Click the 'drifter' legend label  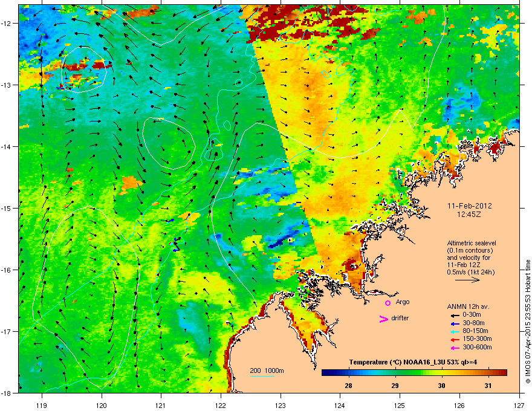point(400,318)
